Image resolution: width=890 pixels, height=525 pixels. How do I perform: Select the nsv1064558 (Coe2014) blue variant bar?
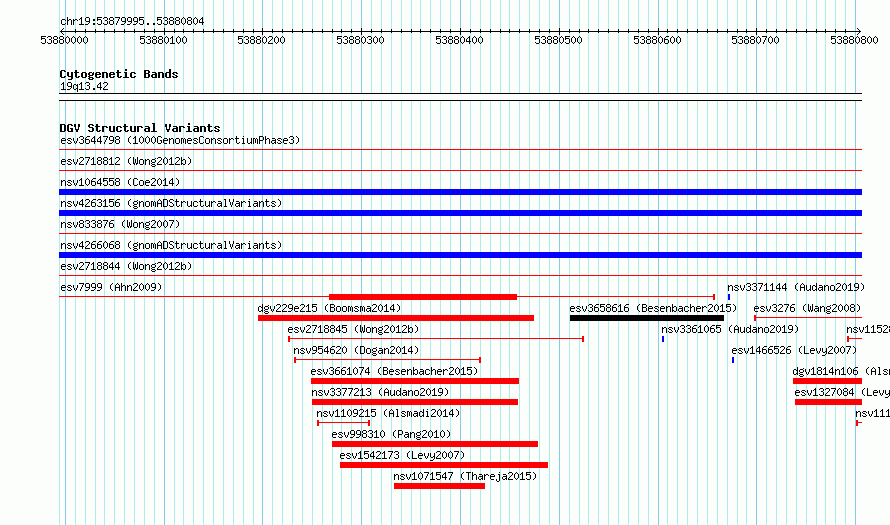point(460,192)
